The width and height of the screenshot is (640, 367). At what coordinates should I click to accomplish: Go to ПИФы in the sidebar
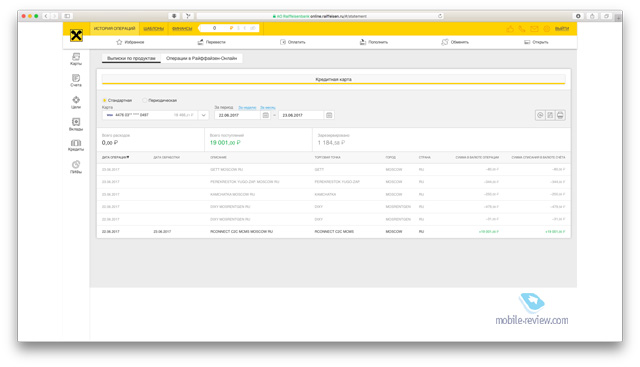click(76, 167)
